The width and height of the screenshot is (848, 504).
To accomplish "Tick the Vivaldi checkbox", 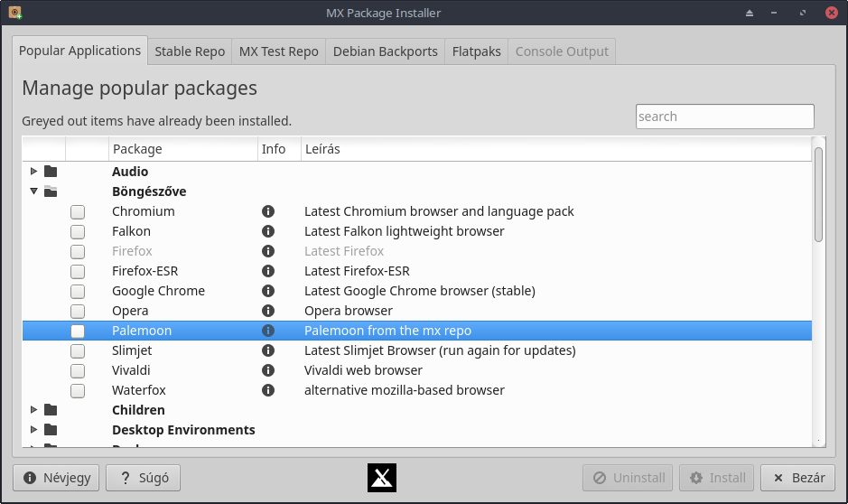I will tap(78, 371).
